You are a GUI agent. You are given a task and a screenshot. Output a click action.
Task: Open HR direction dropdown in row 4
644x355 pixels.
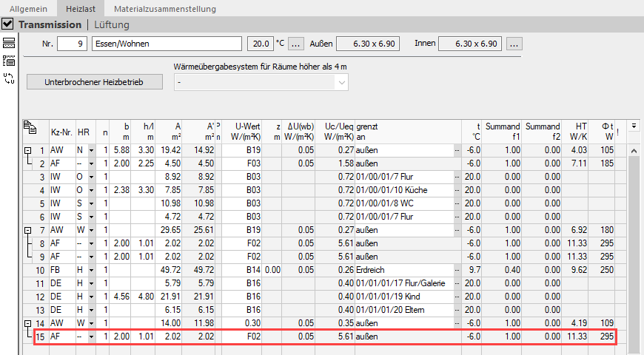pyautogui.click(x=92, y=190)
